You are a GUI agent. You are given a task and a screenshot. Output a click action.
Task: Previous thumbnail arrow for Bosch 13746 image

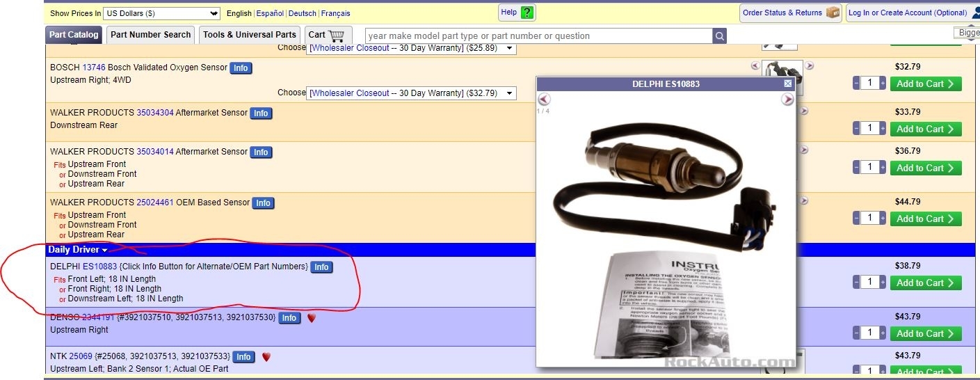755,65
